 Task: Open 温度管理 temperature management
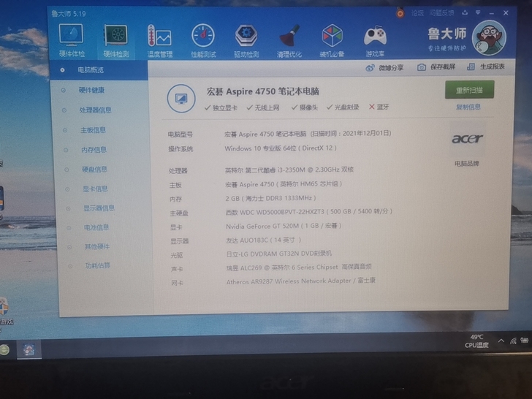(159, 41)
